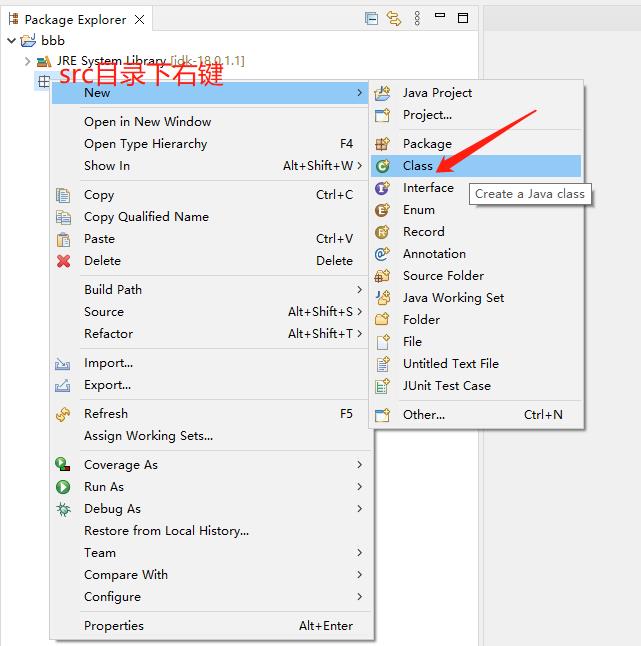This screenshot has height=646, width=641.
Task: Select Source Folder menu entry
Action: point(476,276)
